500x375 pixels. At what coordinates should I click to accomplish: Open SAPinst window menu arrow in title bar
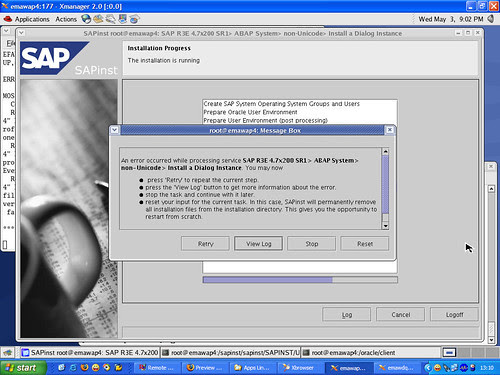21,33
